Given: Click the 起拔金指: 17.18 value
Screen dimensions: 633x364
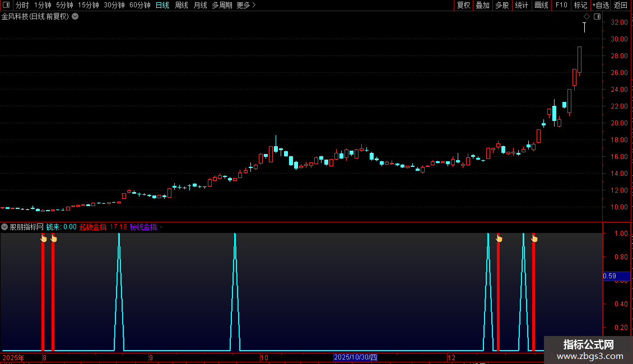Looking at the screenshot, I should coord(103,227).
